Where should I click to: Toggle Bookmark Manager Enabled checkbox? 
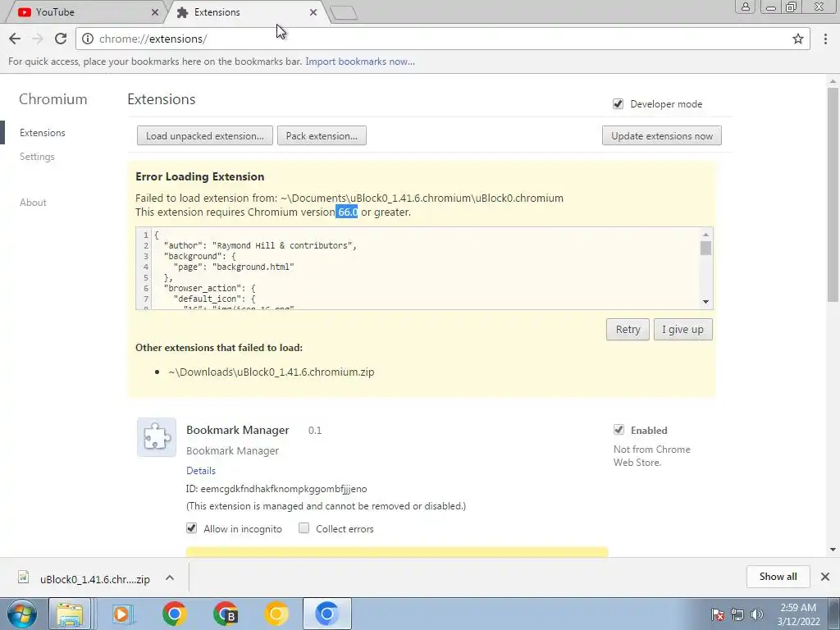pos(619,430)
